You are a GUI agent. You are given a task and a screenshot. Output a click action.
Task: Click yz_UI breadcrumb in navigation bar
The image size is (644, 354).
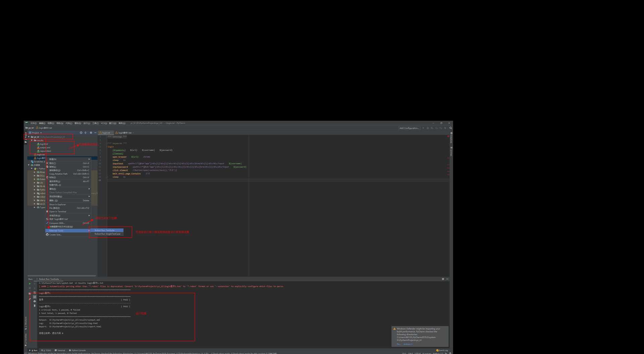click(x=30, y=128)
